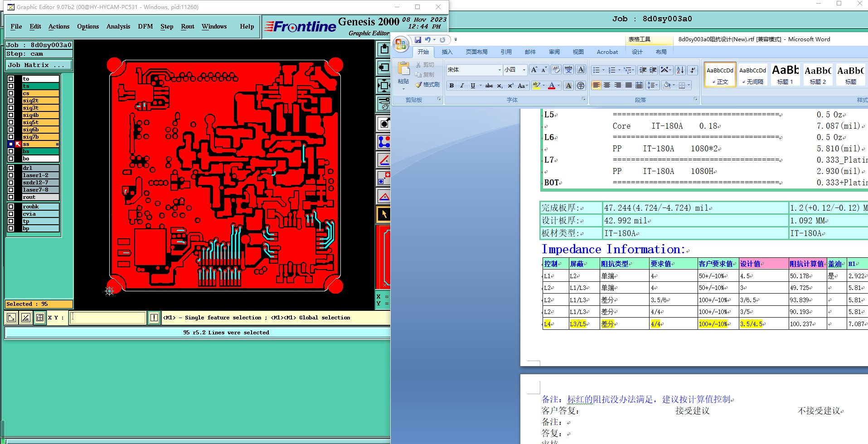Open the font name dropdown (宋体)
This screenshot has height=444, width=868.
point(499,70)
